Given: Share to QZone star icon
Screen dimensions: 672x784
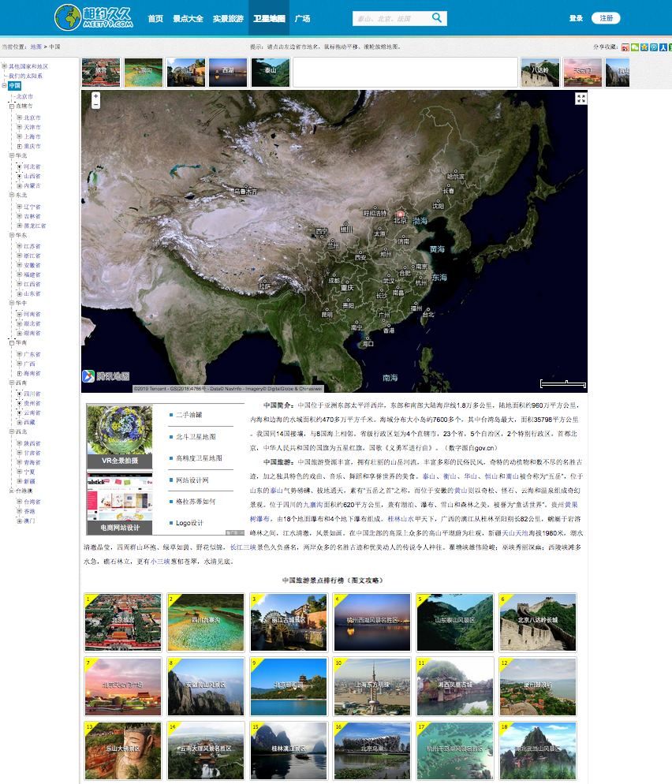Looking at the screenshot, I should 644,47.
